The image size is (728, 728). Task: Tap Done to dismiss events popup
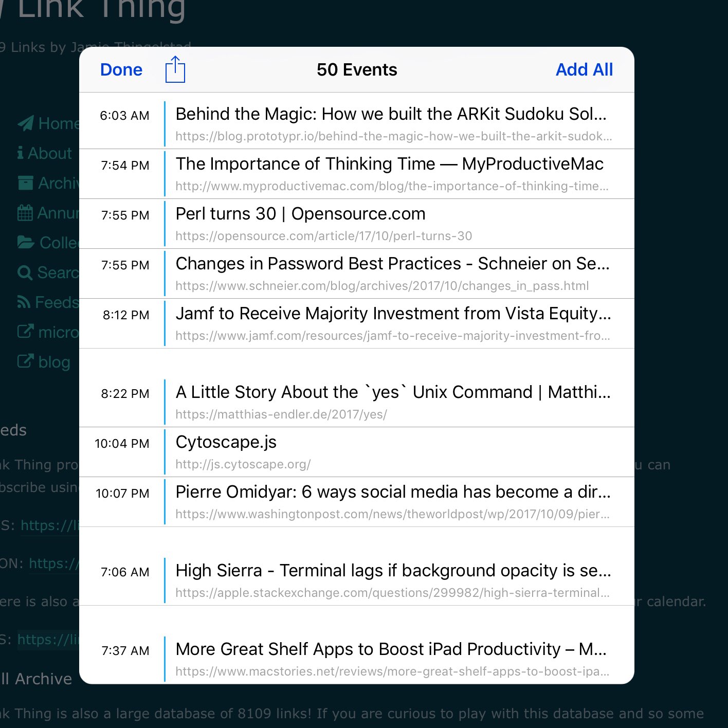(x=121, y=70)
